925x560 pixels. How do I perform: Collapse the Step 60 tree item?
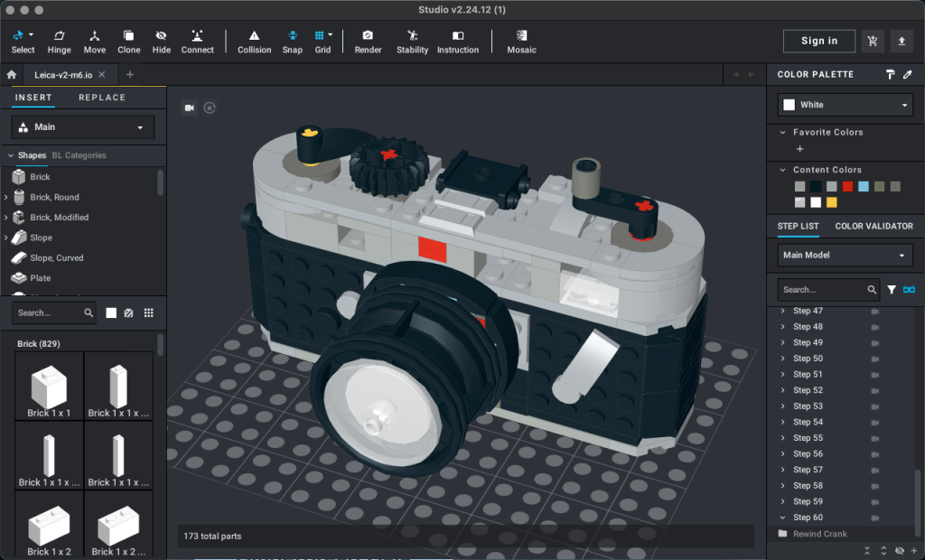pyautogui.click(x=784, y=517)
